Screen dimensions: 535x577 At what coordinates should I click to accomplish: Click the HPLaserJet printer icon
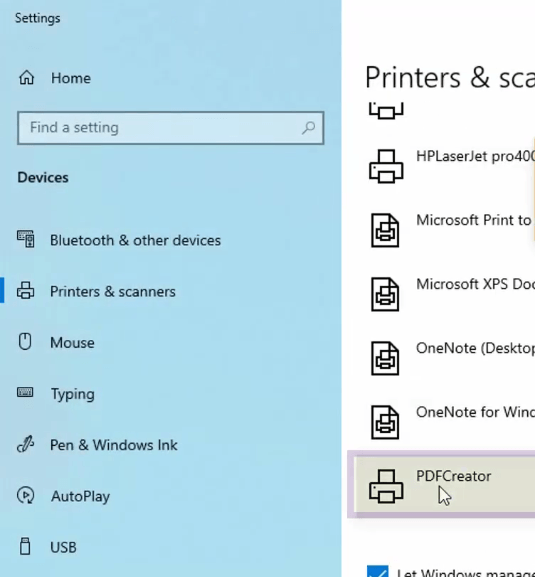coord(386,166)
